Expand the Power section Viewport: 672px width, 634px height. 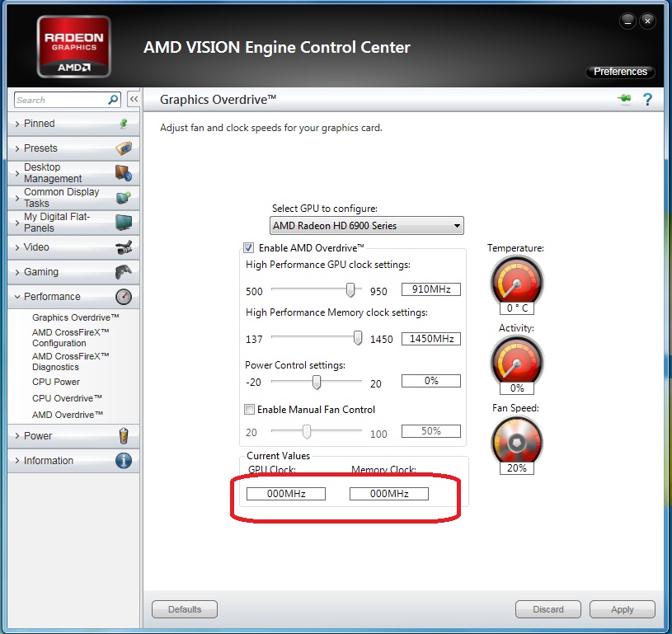click(73, 435)
